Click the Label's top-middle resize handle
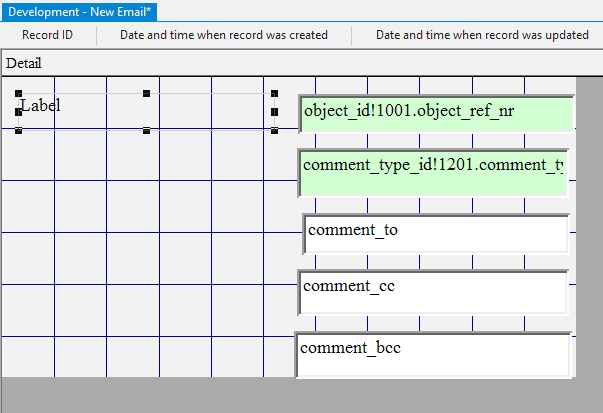 [146, 94]
